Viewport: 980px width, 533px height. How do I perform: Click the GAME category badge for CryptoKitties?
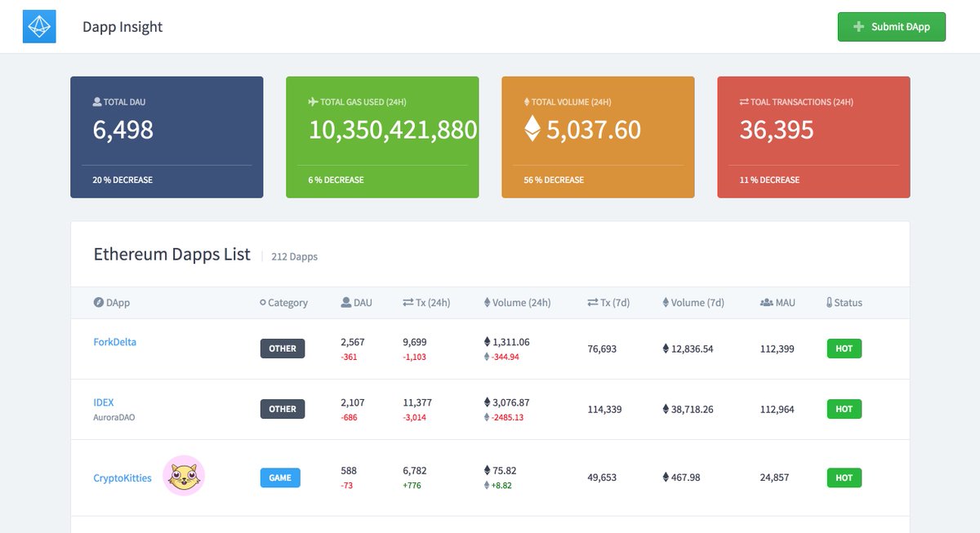[280, 477]
